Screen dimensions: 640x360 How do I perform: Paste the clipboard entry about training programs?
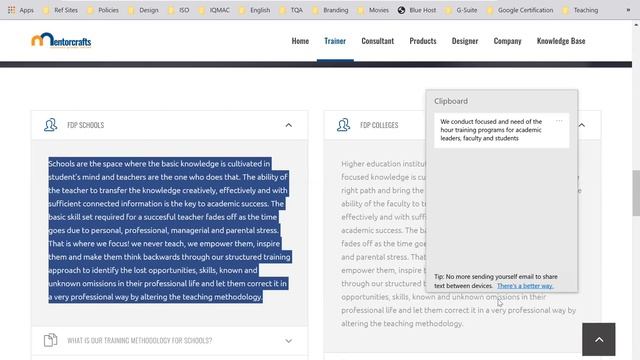tap(502, 130)
